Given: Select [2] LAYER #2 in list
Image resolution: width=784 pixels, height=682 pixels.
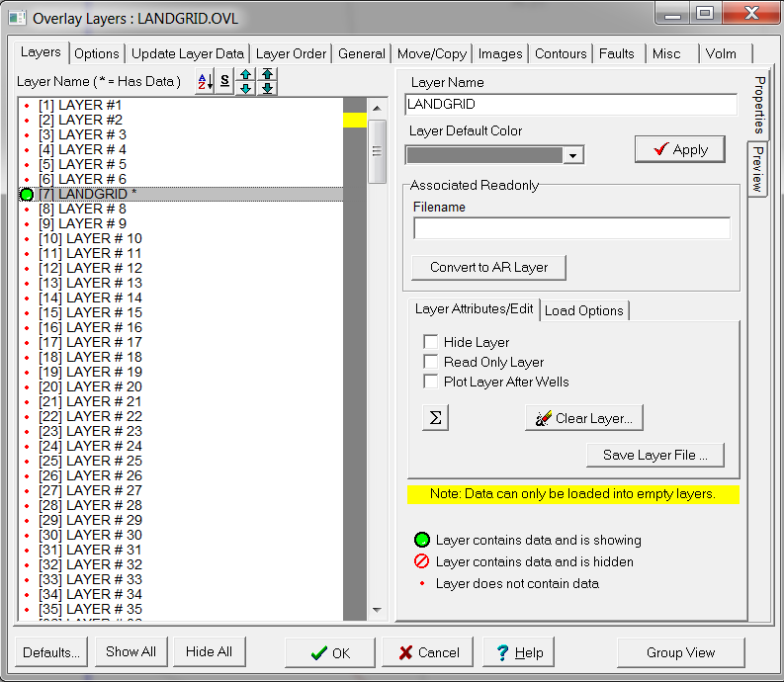Looking at the screenshot, I should click(181, 120).
